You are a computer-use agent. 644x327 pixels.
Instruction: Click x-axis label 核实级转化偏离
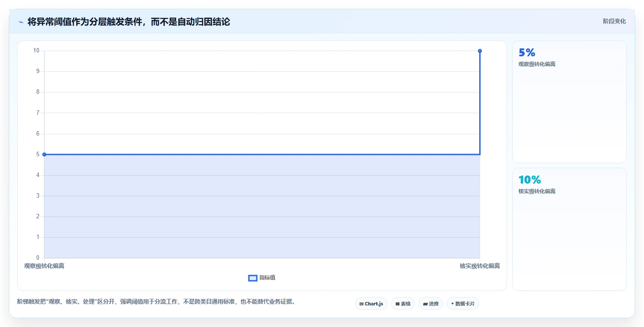(480, 266)
